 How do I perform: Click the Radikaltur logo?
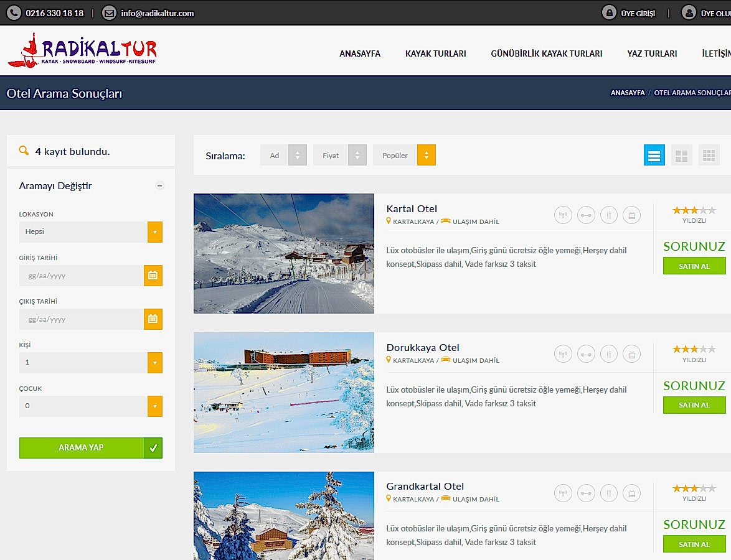(x=82, y=51)
